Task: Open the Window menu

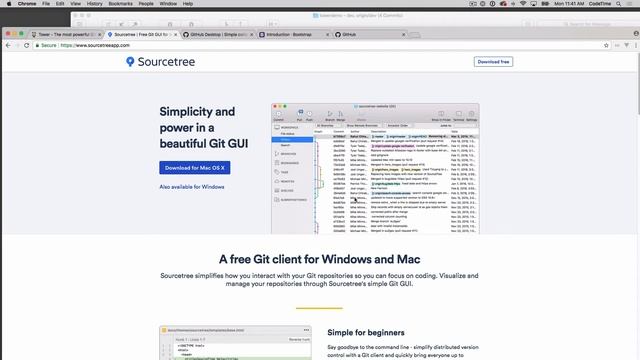Action: click(168, 4)
